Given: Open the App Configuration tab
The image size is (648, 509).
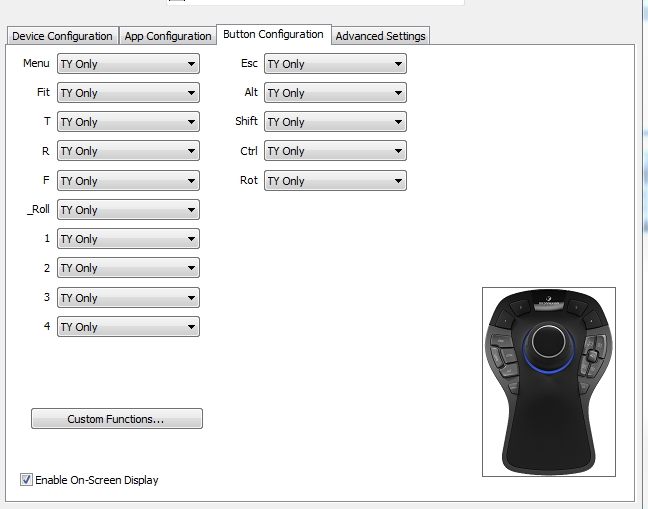Looking at the screenshot, I should pos(168,36).
